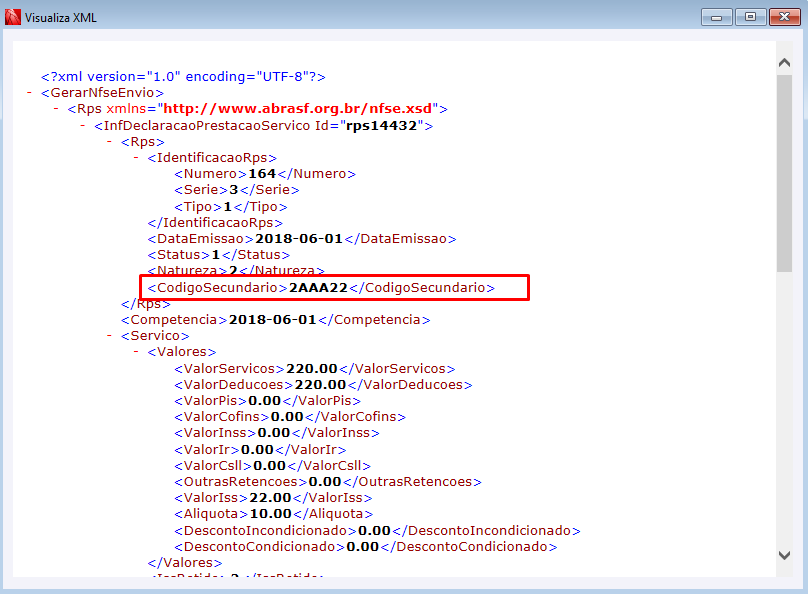808x594 pixels.
Task: Select the DataEmissao value 2018-06-01
Action: pos(299,239)
